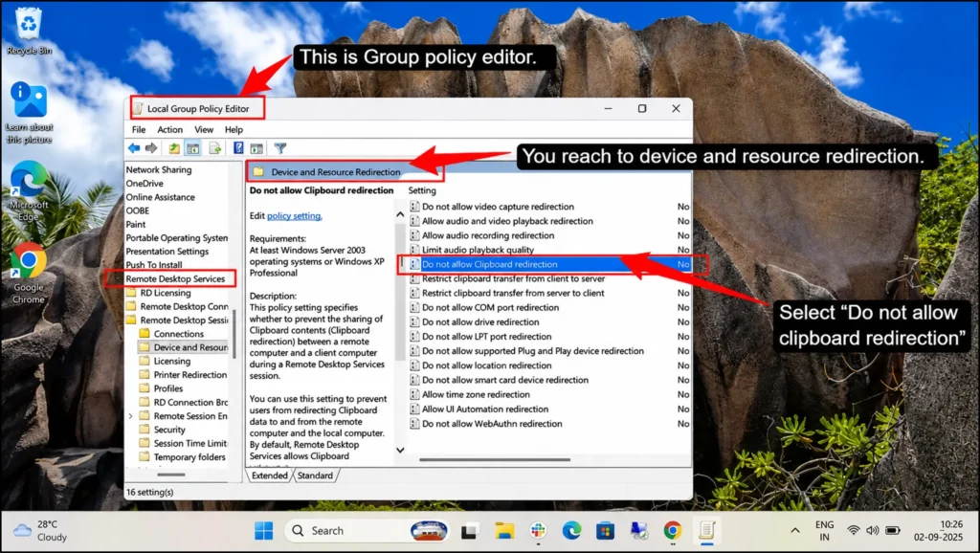Viewport: 980px width, 553px height.
Task: Expand the Remote Session En folder chevron
Action: [130, 416]
